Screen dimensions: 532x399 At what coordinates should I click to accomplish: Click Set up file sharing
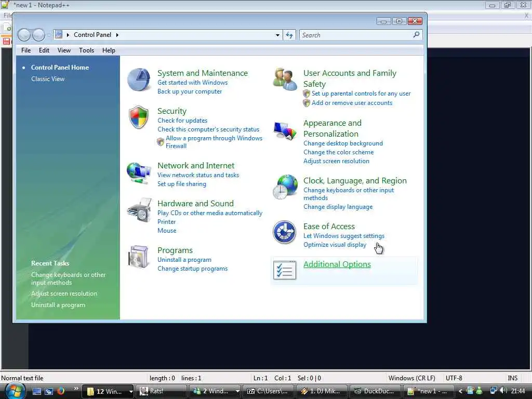[181, 184]
